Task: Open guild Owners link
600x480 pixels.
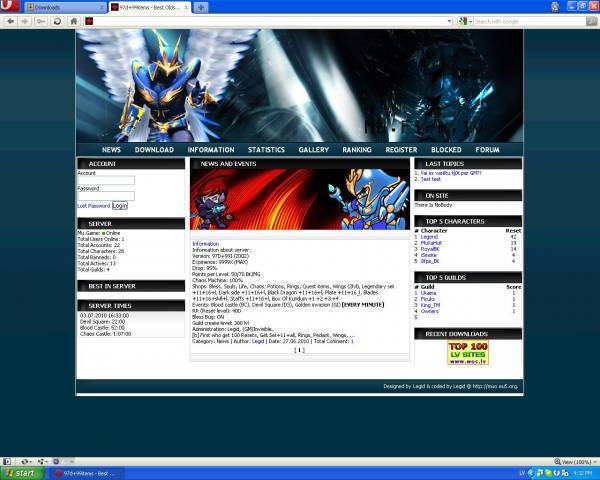Action: (x=429, y=312)
